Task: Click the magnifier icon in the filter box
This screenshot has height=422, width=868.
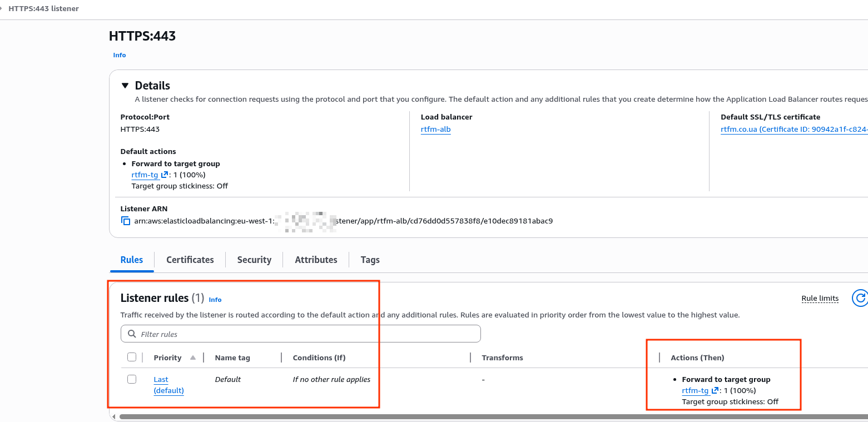Action: click(x=132, y=334)
